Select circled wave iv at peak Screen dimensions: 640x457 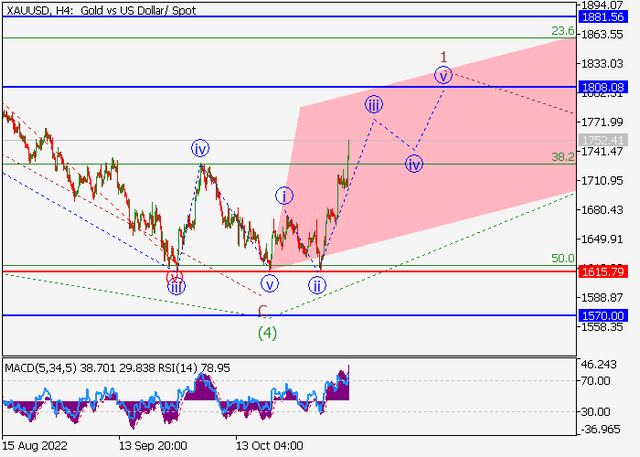200,149
